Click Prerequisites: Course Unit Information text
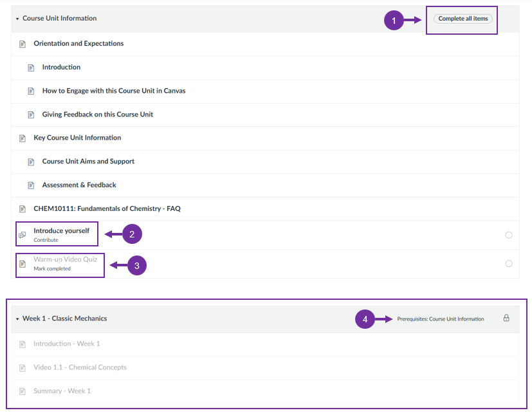The image size is (532, 415). [441, 319]
